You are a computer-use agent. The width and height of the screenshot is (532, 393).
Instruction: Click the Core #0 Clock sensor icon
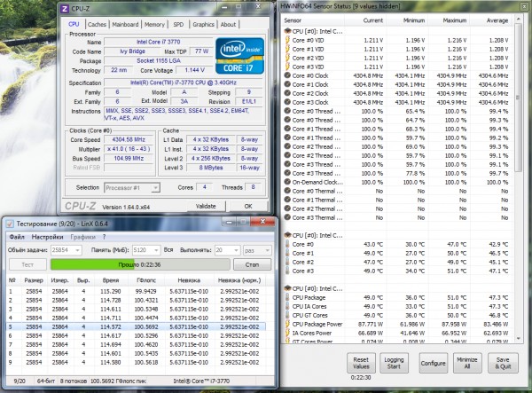point(287,75)
